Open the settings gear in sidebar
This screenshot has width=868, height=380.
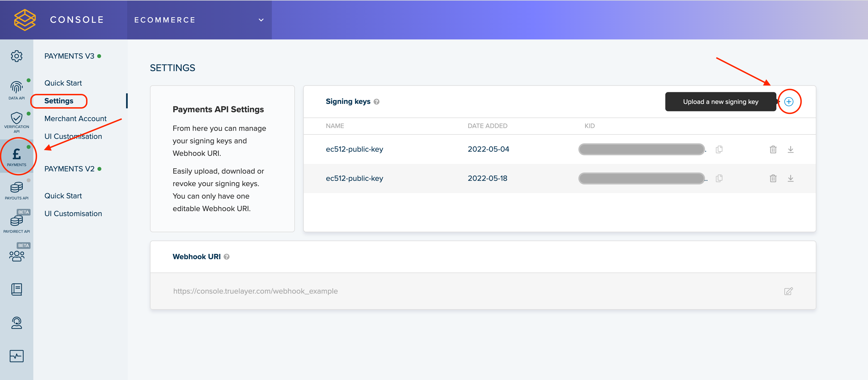pyautogui.click(x=16, y=56)
